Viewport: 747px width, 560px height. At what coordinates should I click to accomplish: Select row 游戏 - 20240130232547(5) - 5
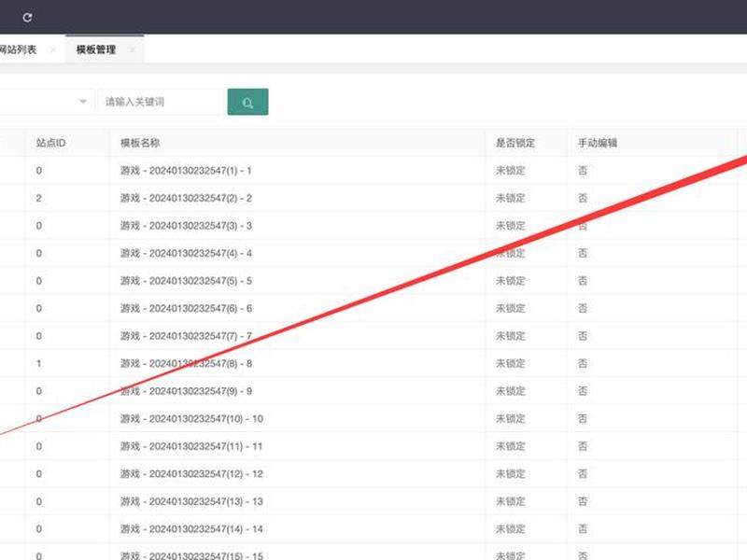tap(373, 281)
